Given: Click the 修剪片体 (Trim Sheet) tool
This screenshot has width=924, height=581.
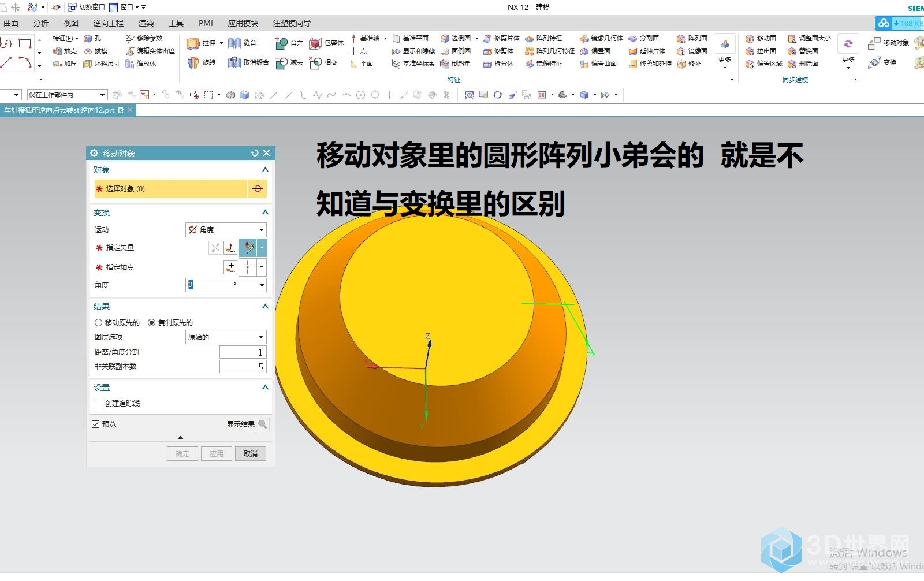Looking at the screenshot, I should (x=501, y=38).
